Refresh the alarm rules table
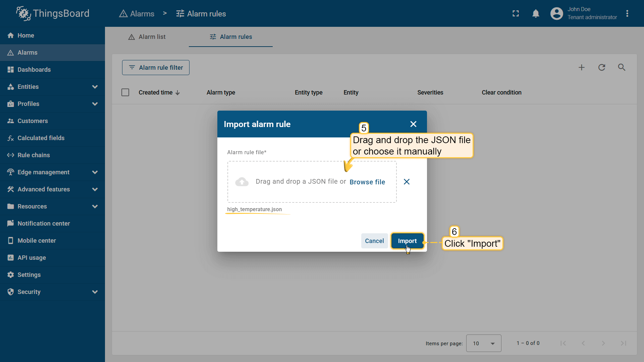This screenshot has height=362, width=644. tap(602, 67)
